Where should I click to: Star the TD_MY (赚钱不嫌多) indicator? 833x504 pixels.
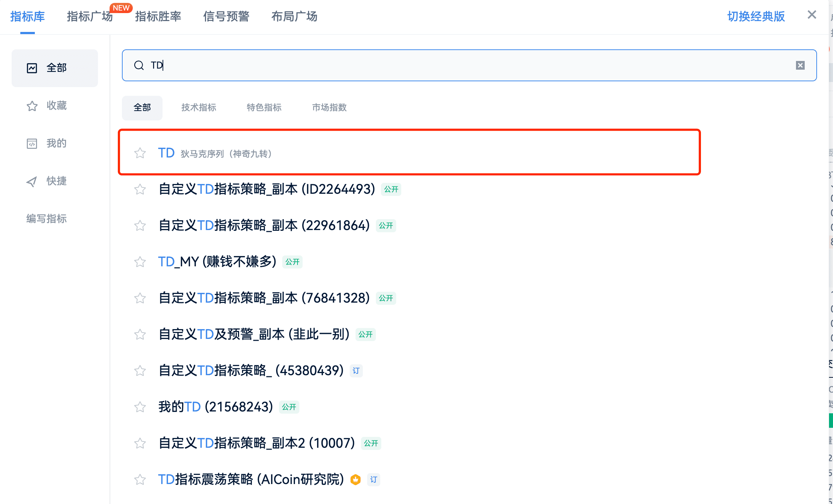pos(140,262)
